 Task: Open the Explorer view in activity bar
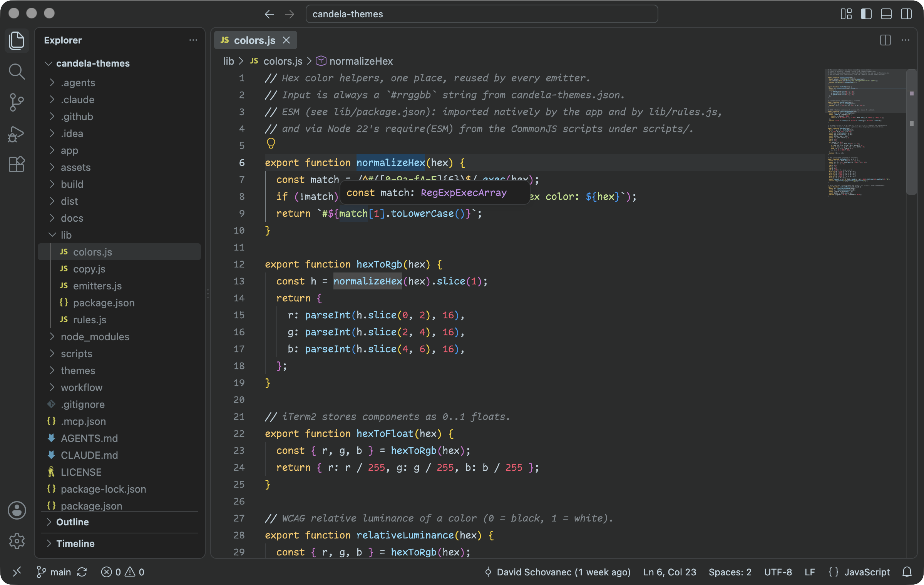point(17,40)
